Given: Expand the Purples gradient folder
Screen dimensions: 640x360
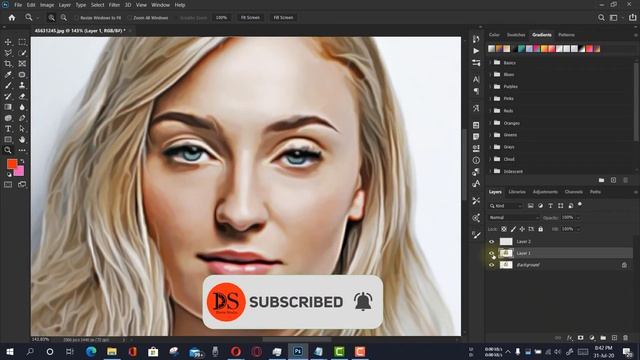Looking at the screenshot, I should [490, 87].
